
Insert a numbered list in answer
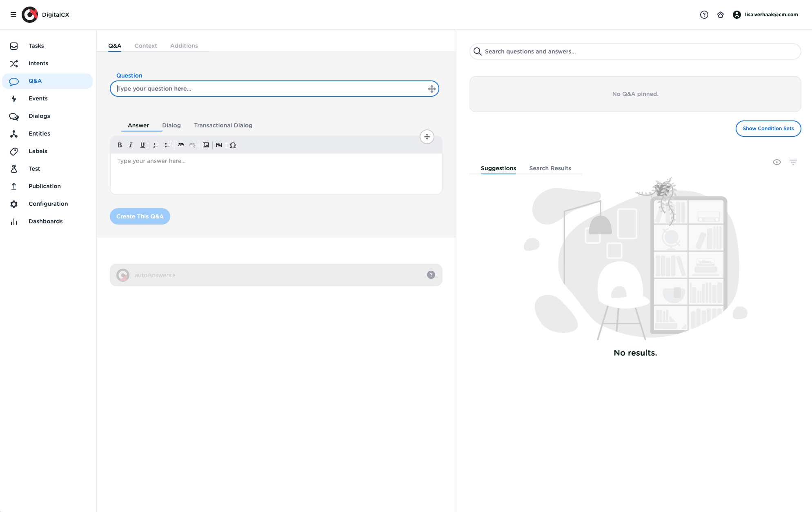click(x=156, y=145)
